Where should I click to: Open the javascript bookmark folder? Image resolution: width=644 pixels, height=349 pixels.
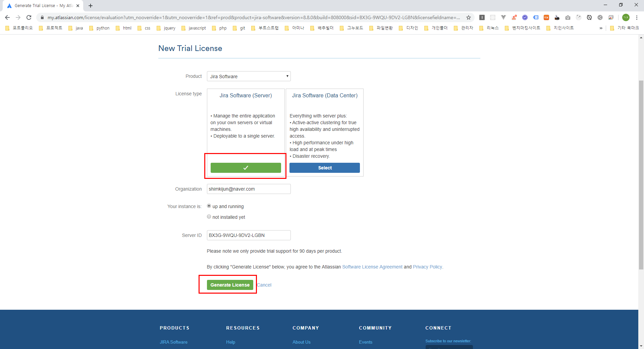(x=194, y=28)
